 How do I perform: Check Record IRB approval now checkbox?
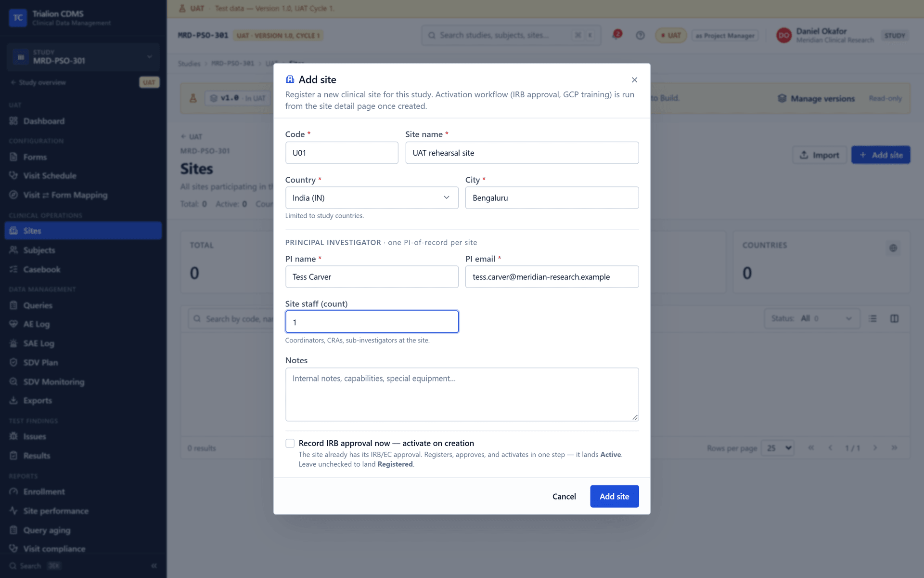click(x=290, y=443)
